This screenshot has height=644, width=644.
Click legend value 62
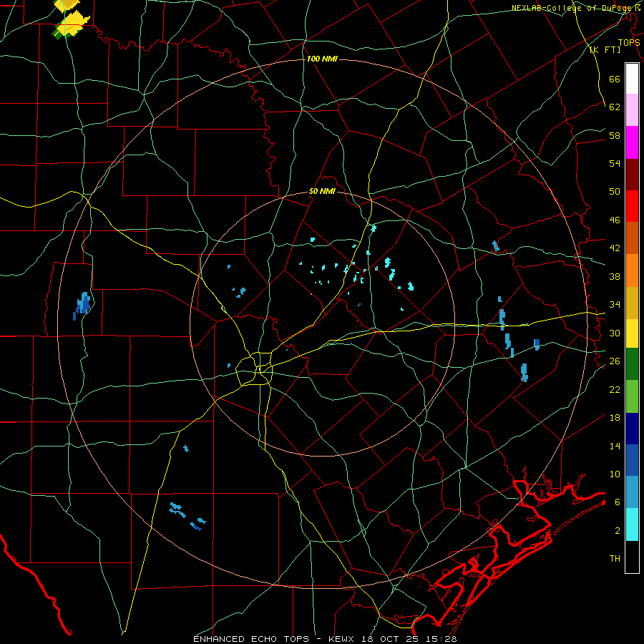point(615,107)
